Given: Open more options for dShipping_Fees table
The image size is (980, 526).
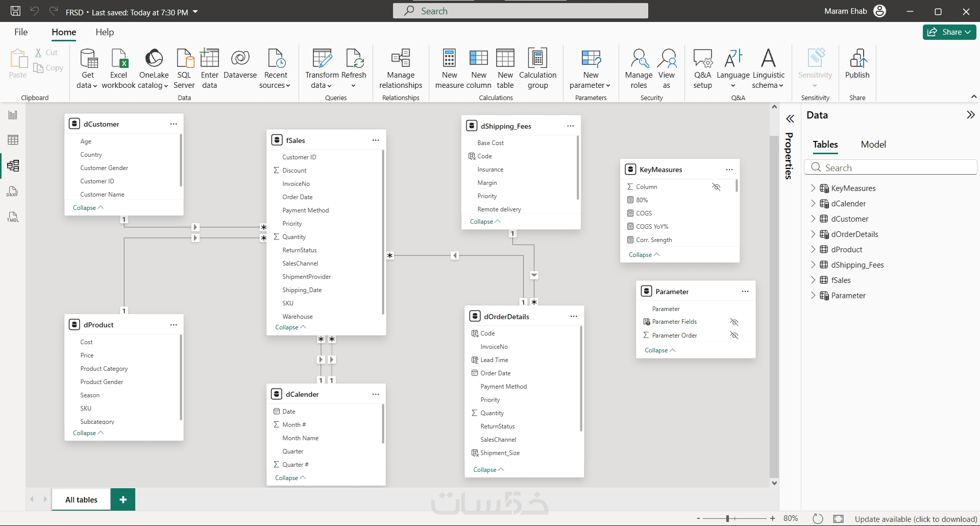Looking at the screenshot, I should pos(570,126).
